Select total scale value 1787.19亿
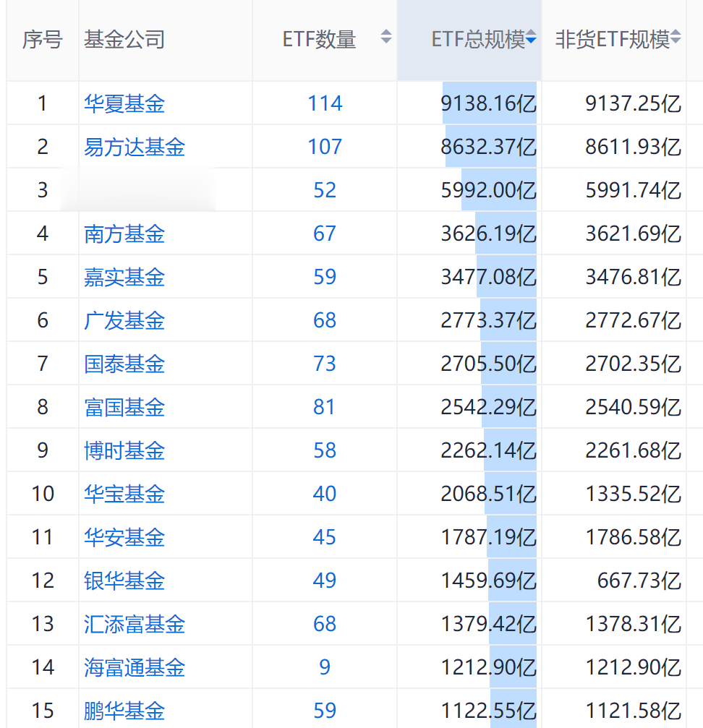 (488, 538)
